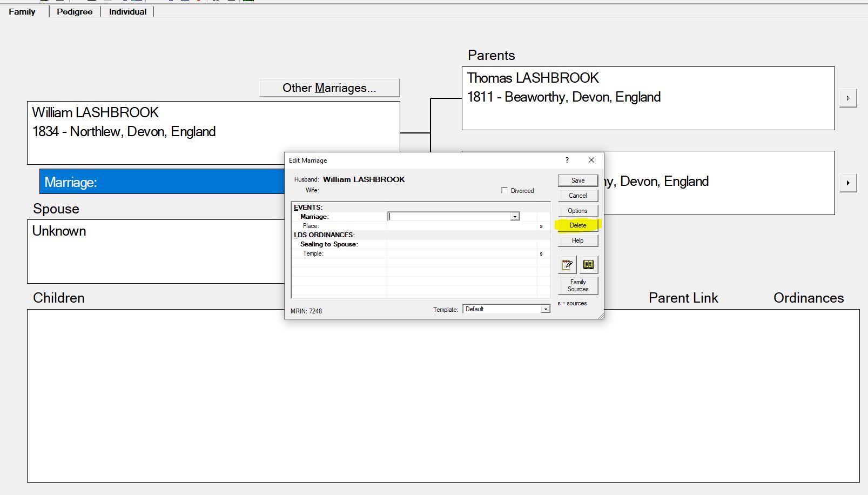
Task: Click the Sealing to Spouse field
Action: (462, 244)
